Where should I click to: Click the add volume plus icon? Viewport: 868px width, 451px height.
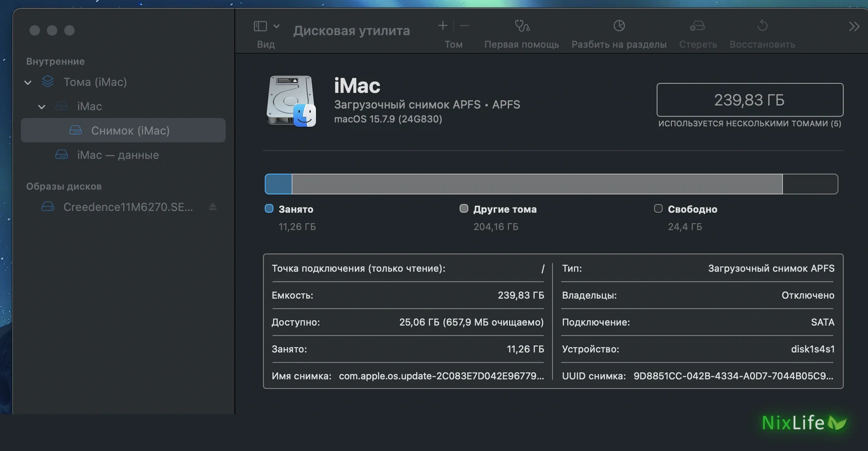pyautogui.click(x=443, y=26)
